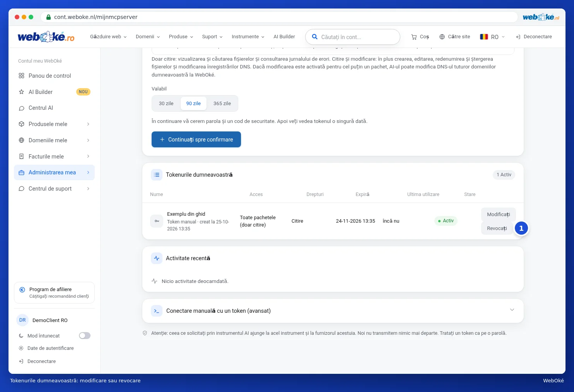Expand Conectare manuală cu un token section
Screen dimensions: 574x392
click(x=333, y=311)
